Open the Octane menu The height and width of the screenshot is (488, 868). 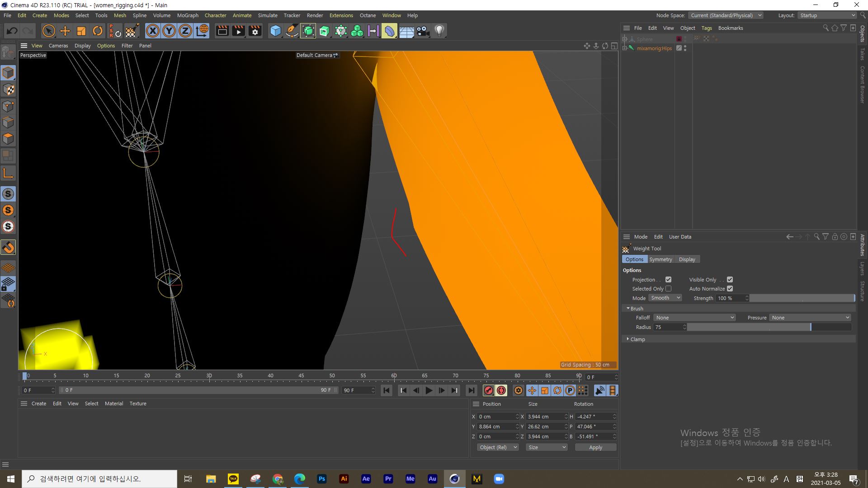click(x=368, y=15)
